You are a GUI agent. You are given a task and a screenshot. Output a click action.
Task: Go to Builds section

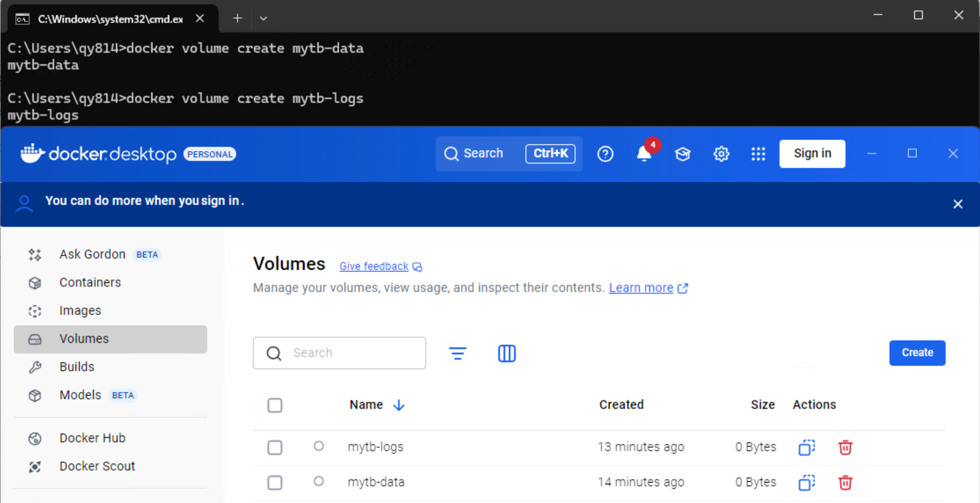pos(110,367)
